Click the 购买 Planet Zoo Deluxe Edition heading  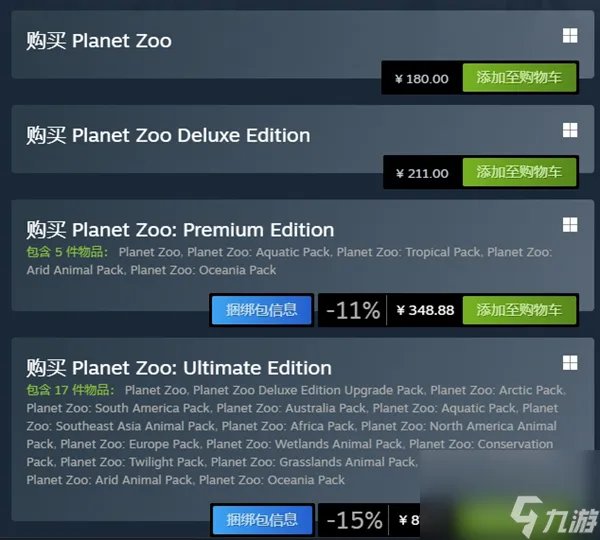pos(168,135)
